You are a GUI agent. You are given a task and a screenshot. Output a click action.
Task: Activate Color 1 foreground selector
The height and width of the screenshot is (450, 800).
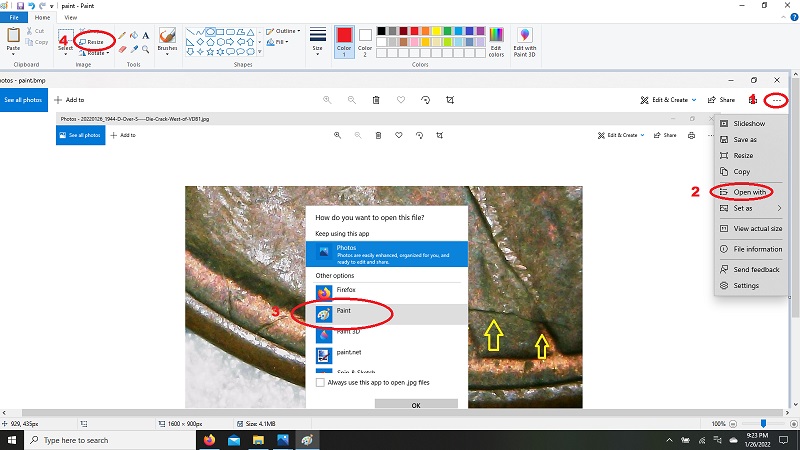(344, 42)
